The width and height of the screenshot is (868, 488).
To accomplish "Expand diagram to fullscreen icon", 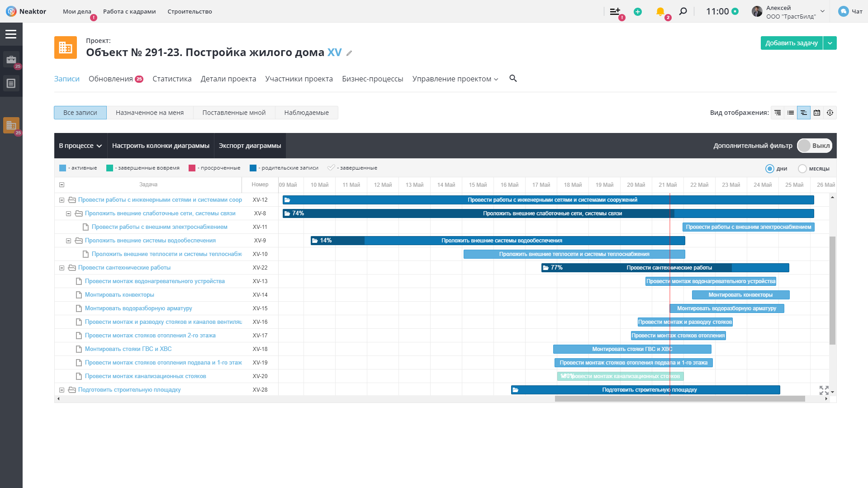I will (x=824, y=390).
